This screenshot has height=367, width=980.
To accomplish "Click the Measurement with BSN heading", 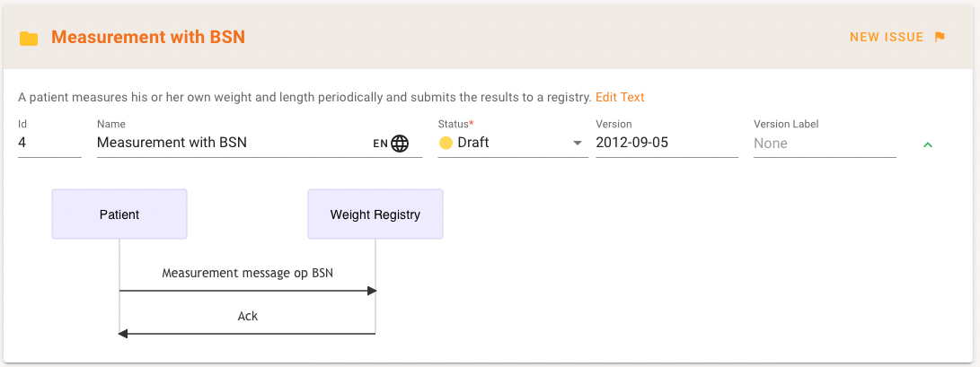I will pyautogui.click(x=148, y=37).
